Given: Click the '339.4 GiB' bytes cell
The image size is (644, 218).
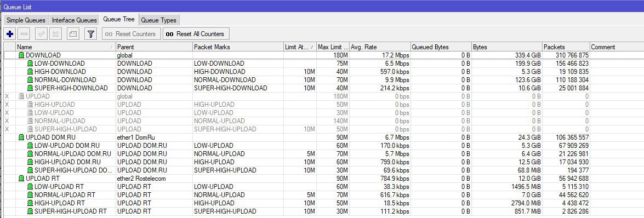Looking at the screenshot, I should pos(507,55).
